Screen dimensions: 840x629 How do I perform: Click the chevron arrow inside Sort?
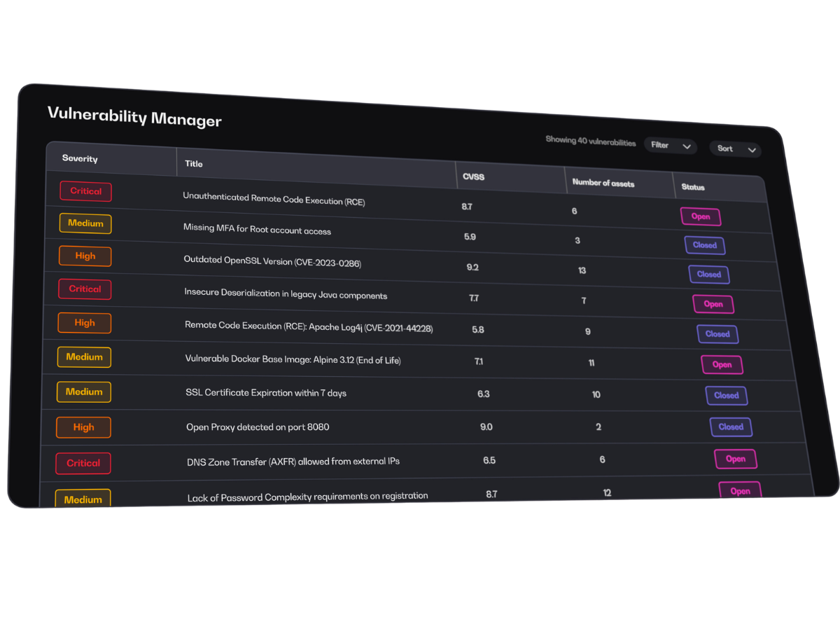click(752, 150)
